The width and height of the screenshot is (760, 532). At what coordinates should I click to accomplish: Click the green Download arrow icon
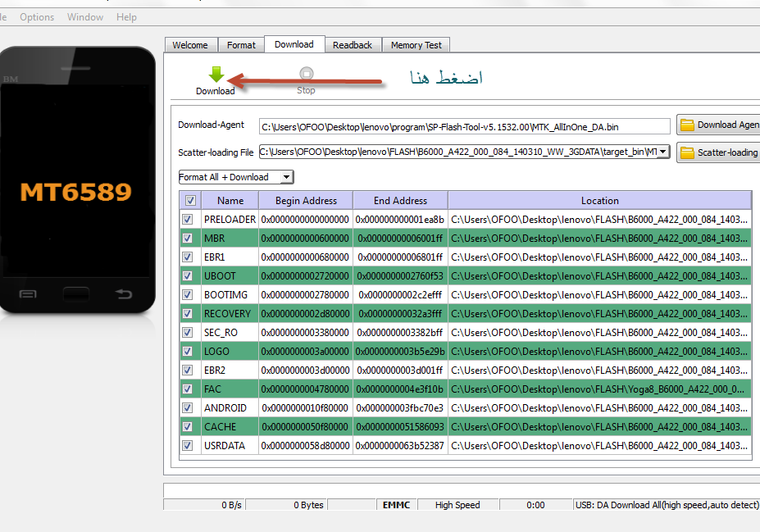click(216, 74)
